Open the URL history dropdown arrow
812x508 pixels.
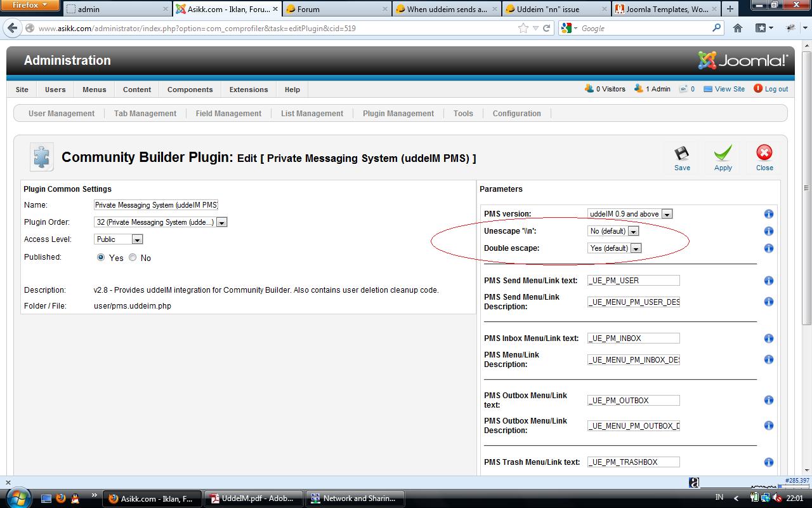(x=536, y=28)
